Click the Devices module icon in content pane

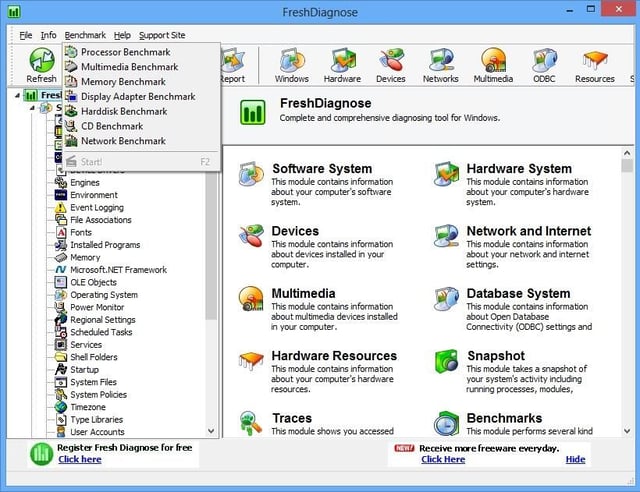[251, 236]
